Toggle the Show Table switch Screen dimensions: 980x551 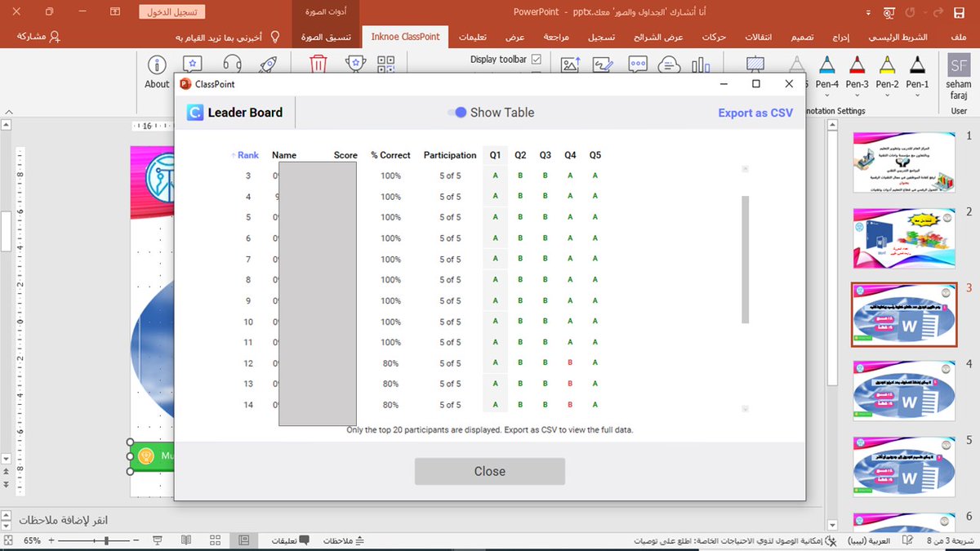[x=457, y=113]
